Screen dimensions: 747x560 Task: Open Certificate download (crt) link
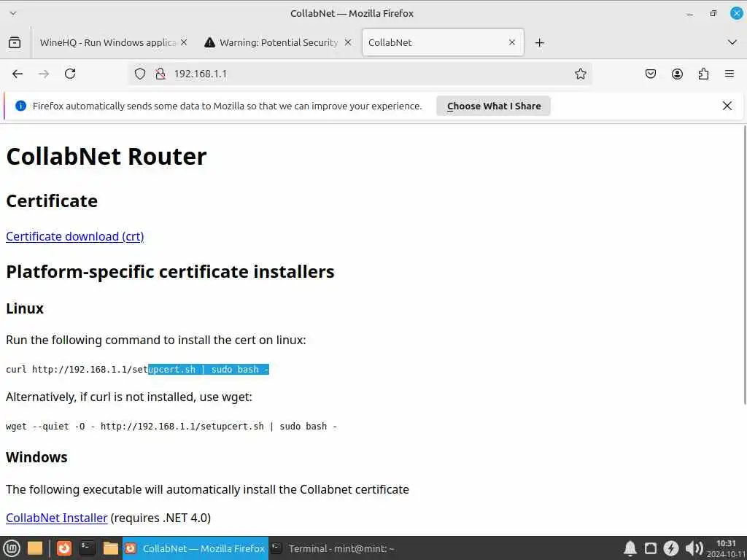click(75, 237)
